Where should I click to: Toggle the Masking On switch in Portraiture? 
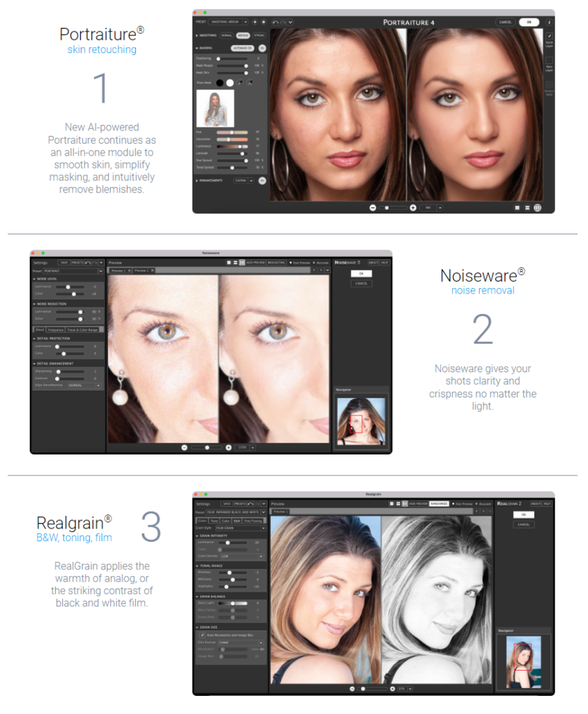[x=262, y=48]
